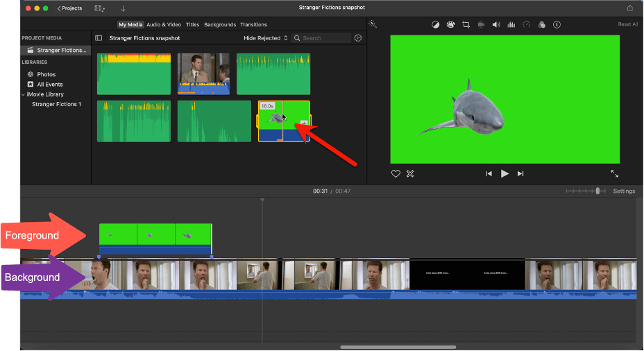Open the volume adjustment tool
Viewport: 644px width, 351px height.
(x=496, y=25)
